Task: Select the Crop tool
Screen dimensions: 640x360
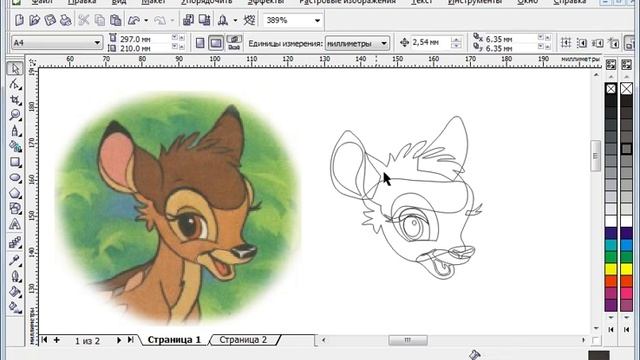Action: pos(15,100)
